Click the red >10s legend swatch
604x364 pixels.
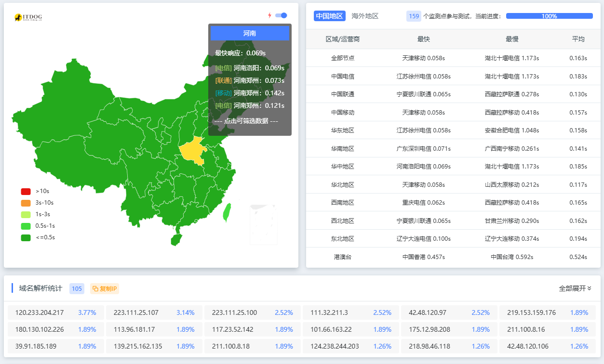coord(26,191)
